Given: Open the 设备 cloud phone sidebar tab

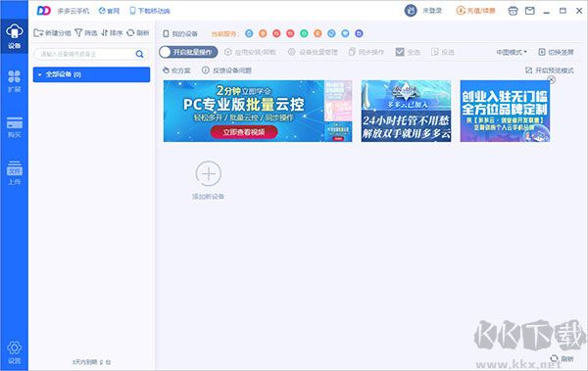Looking at the screenshot, I should pos(15,36).
